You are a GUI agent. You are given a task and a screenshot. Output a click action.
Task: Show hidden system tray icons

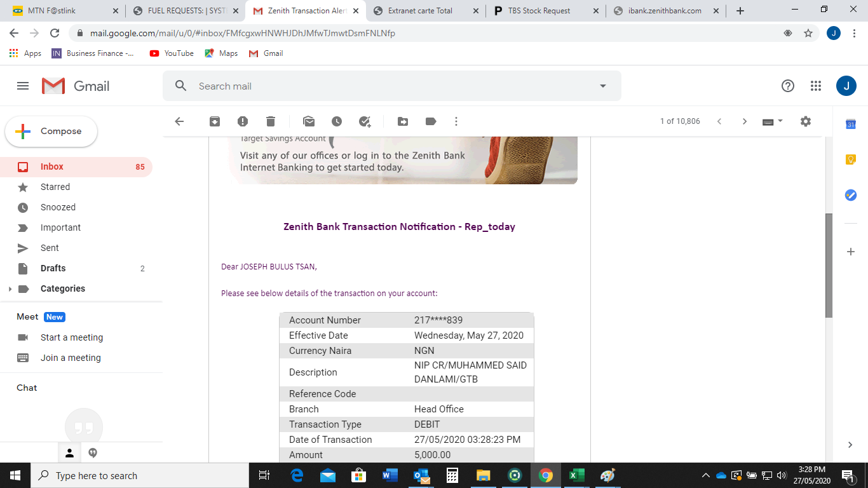click(705, 475)
